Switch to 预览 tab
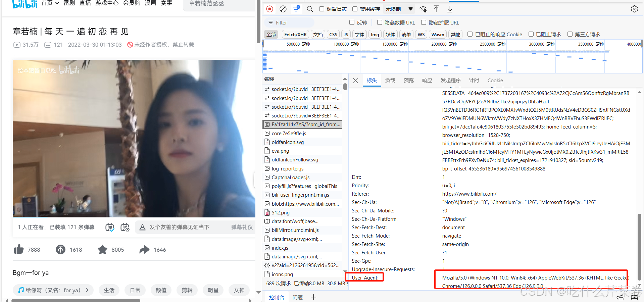The width and height of the screenshot is (644, 302). pyautogui.click(x=408, y=81)
